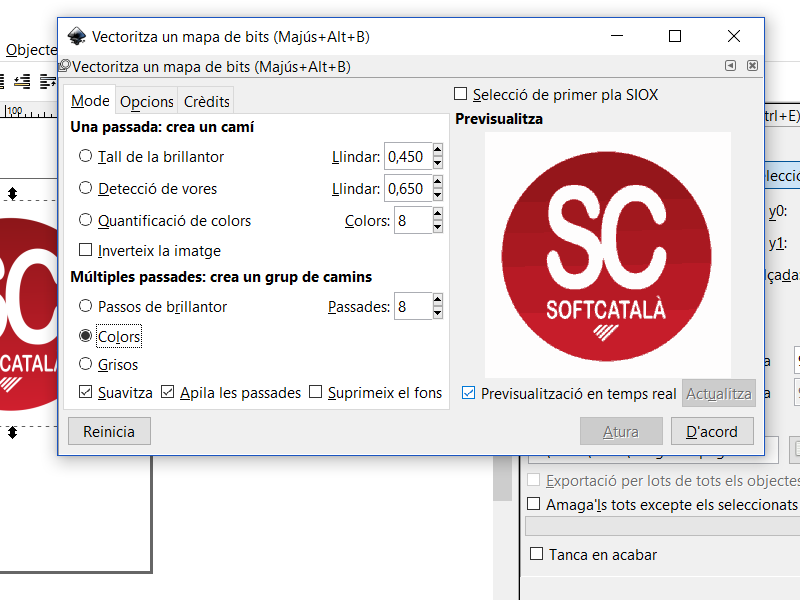Click the trace bitmap icon in the dock header
This screenshot has width=800, height=600.
pos(64,66)
